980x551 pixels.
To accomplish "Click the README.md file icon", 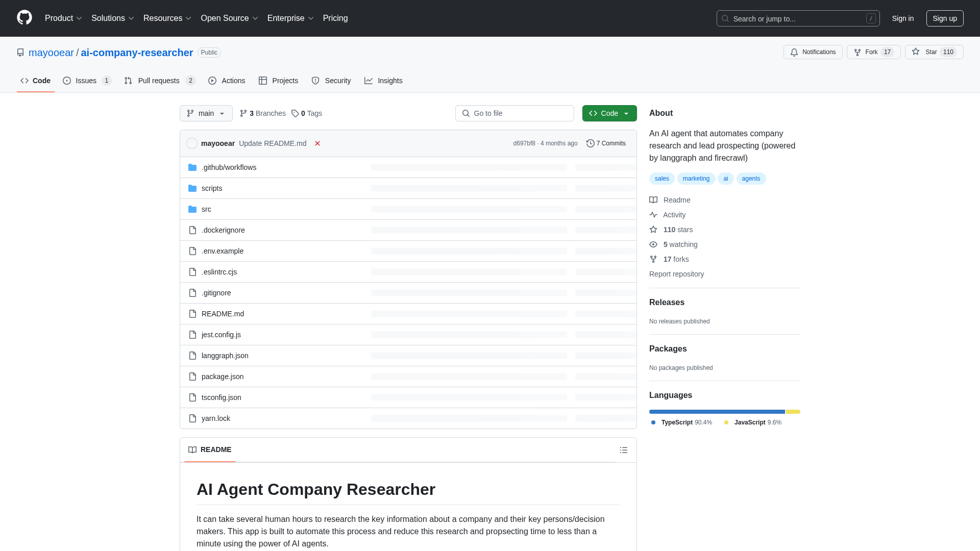I will 192,314.
